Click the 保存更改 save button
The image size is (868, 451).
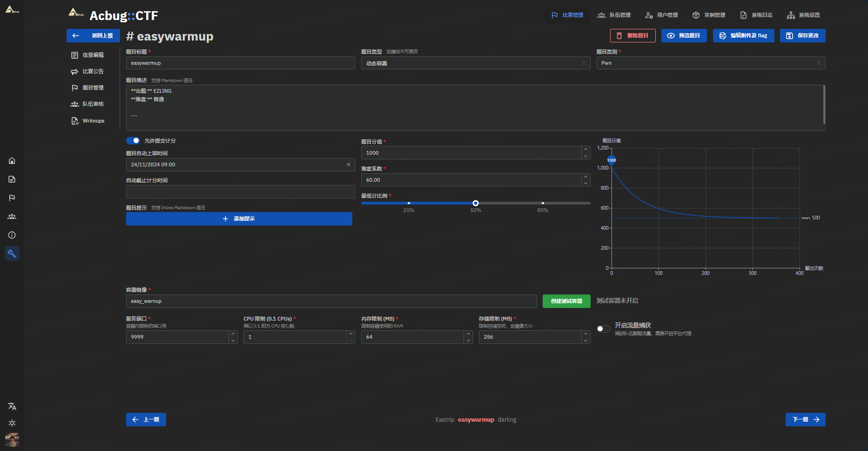click(802, 35)
